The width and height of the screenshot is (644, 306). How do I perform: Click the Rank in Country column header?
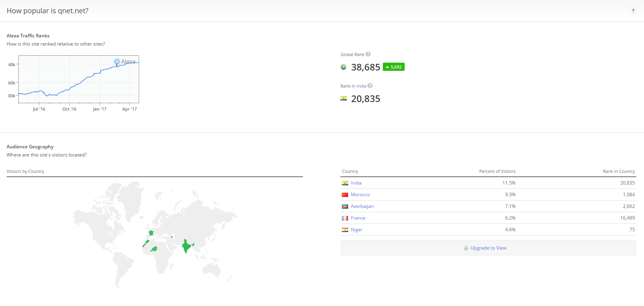click(619, 171)
